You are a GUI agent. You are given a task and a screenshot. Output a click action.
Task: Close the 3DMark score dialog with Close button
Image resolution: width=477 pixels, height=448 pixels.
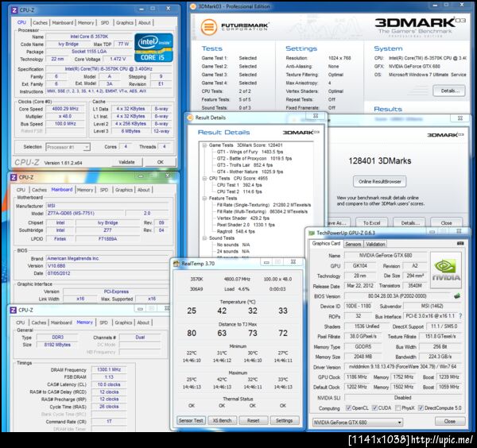[x=446, y=222]
